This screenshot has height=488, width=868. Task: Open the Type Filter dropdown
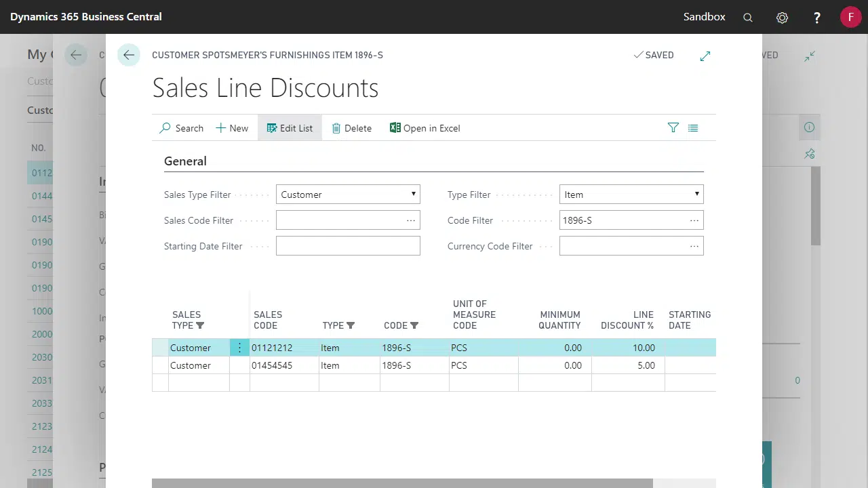point(631,195)
